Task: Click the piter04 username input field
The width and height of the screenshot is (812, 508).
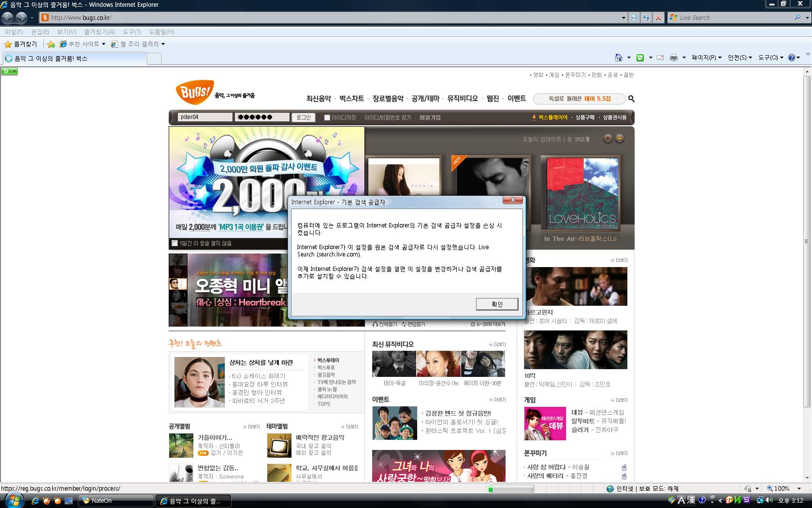Action: pyautogui.click(x=205, y=117)
